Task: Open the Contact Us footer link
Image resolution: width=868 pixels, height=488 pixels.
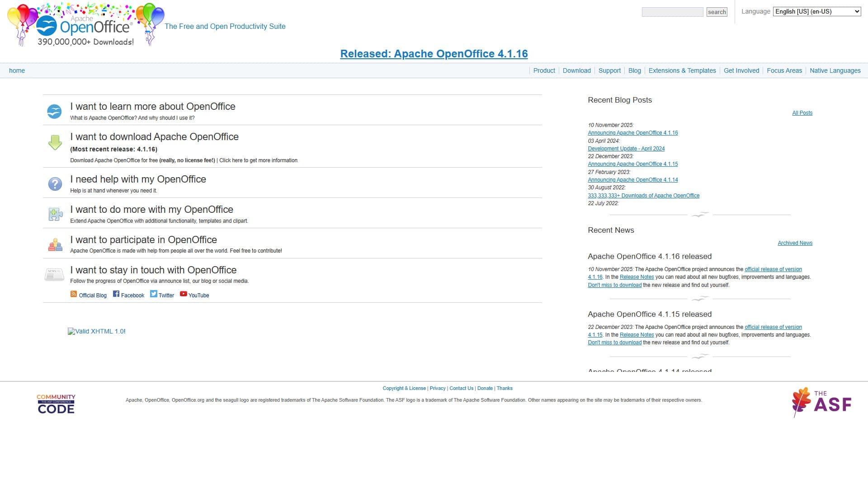Action: click(461, 389)
